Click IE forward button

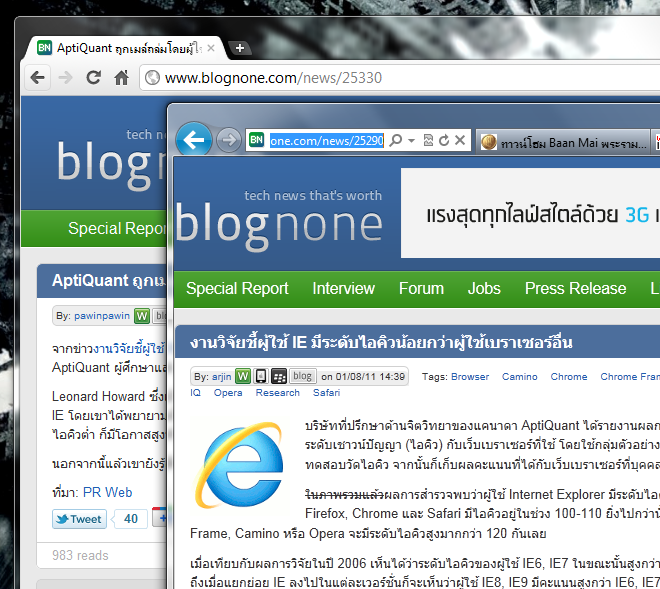click(229, 140)
